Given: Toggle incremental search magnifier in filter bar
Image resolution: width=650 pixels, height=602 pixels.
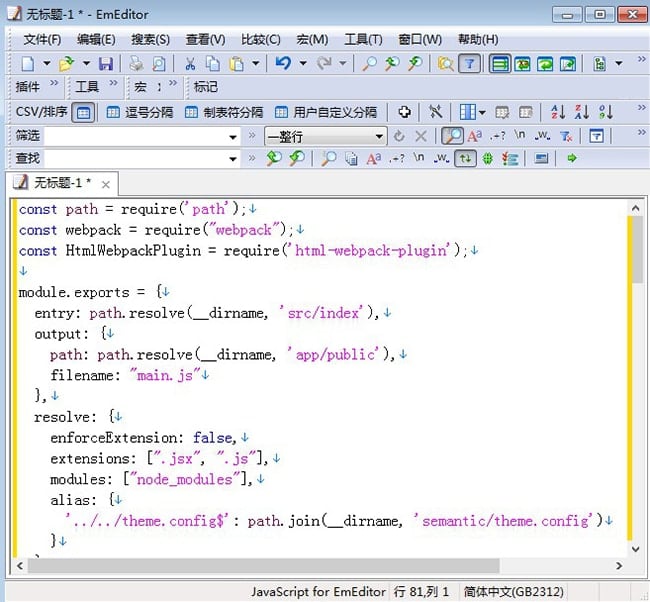Looking at the screenshot, I should (452, 136).
